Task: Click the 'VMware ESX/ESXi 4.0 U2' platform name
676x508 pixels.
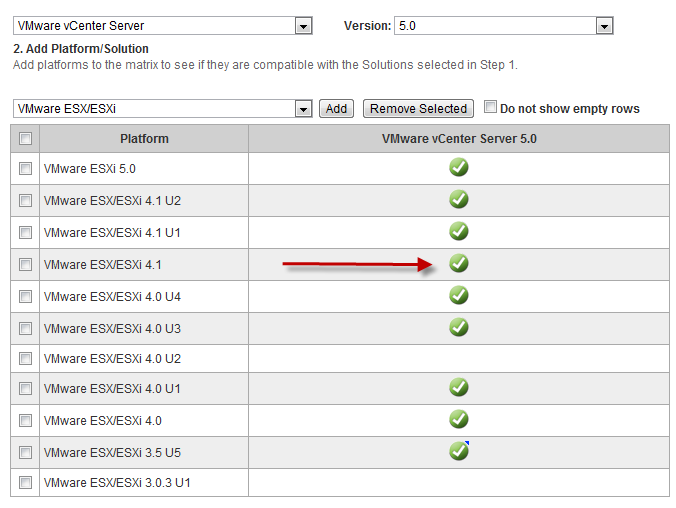Action: click(x=112, y=358)
